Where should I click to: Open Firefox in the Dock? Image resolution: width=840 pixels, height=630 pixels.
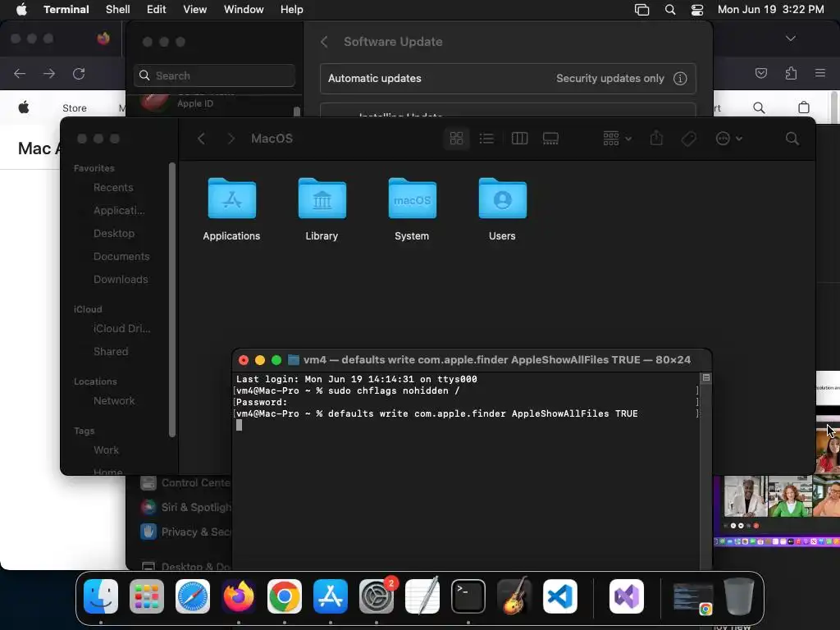coord(239,596)
